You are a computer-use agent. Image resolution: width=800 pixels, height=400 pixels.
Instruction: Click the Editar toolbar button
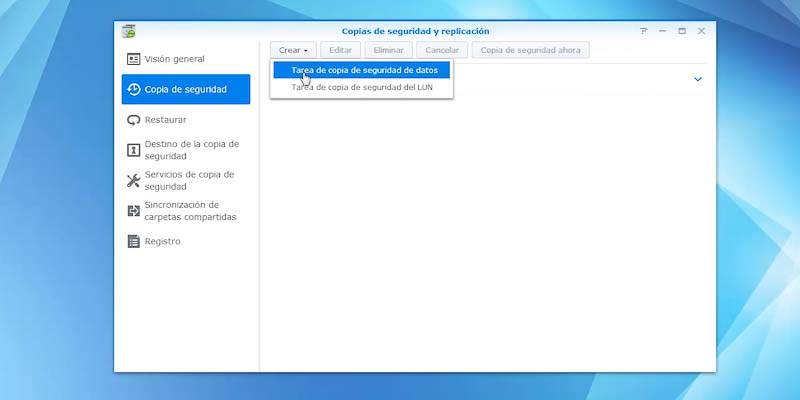click(x=340, y=51)
